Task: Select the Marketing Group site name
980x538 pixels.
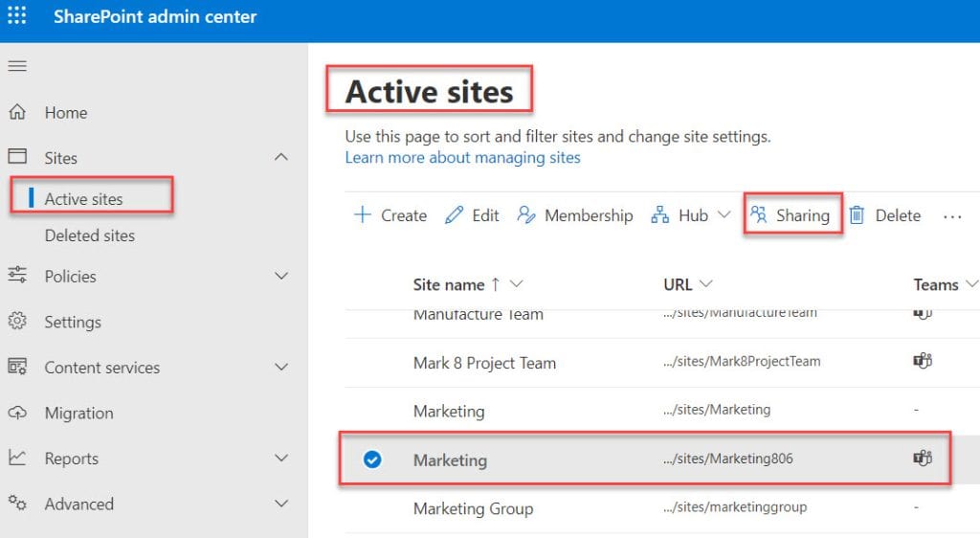Action: pos(473,508)
